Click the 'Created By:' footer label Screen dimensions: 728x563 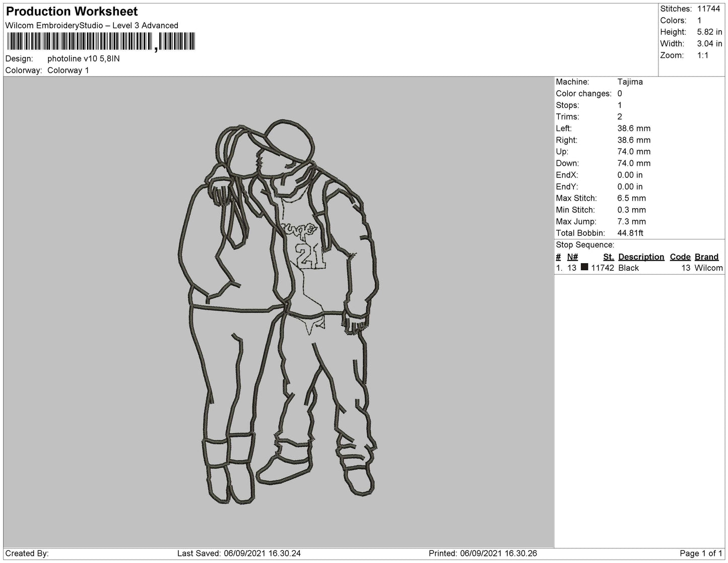(27, 553)
